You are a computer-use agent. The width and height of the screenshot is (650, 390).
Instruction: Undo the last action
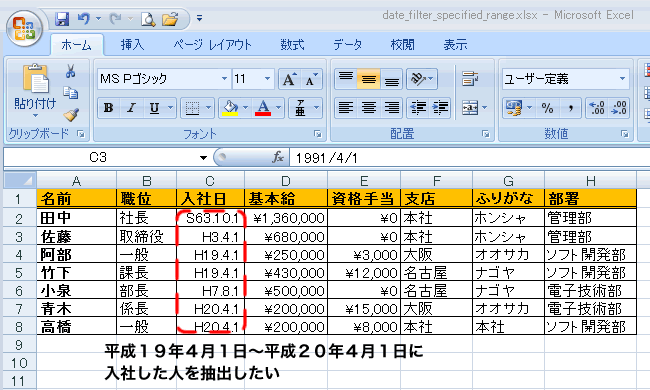coord(84,19)
